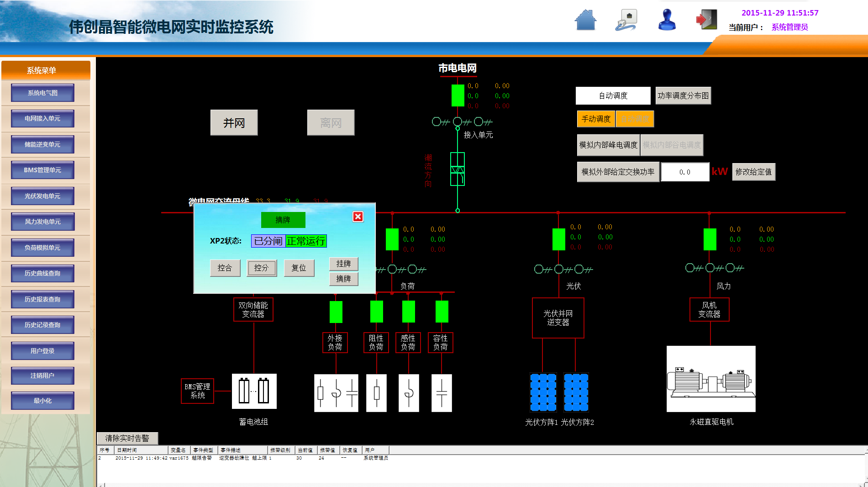Click the green breaker above 光伏 feeder
Image resolution: width=868 pixels, height=487 pixels.
point(559,239)
